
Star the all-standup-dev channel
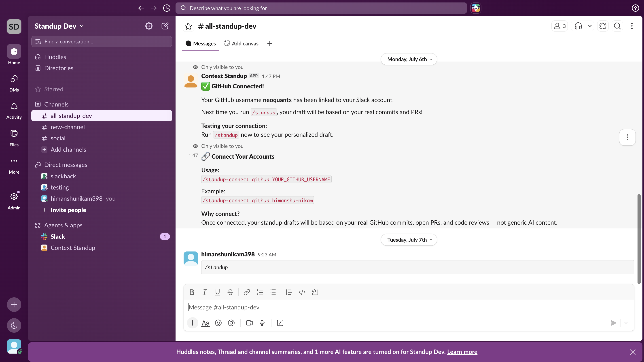pos(188,26)
